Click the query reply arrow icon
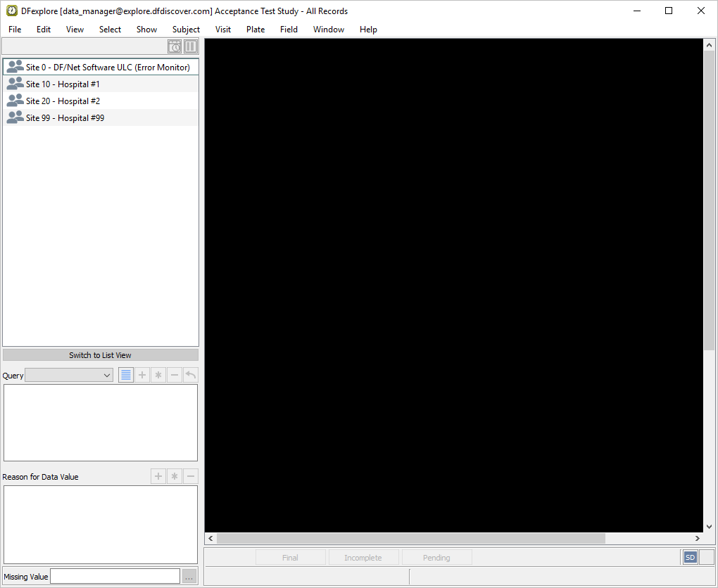This screenshot has width=718, height=588. (190, 376)
